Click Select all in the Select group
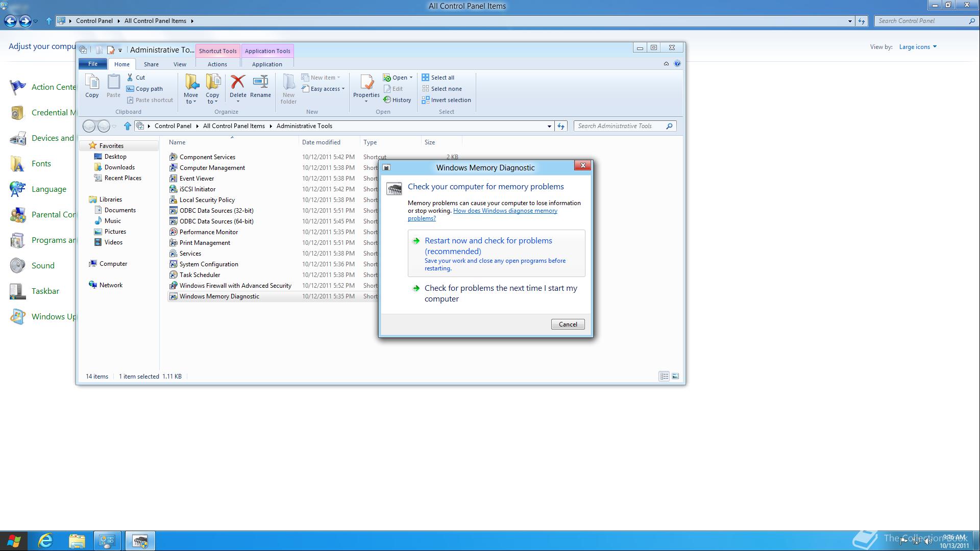Image resolution: width=980 pixels, height=551 pixels. tap(438, 78)
